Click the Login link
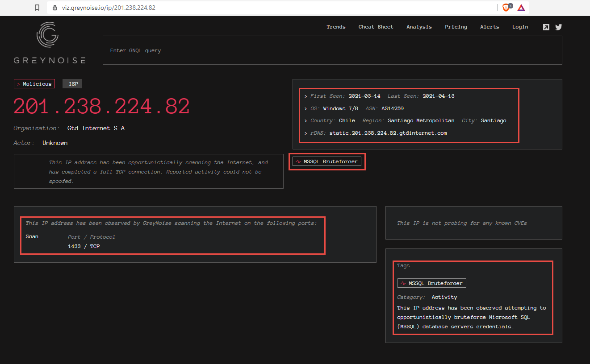Screen dimensions: 590x364 point(520,27)
